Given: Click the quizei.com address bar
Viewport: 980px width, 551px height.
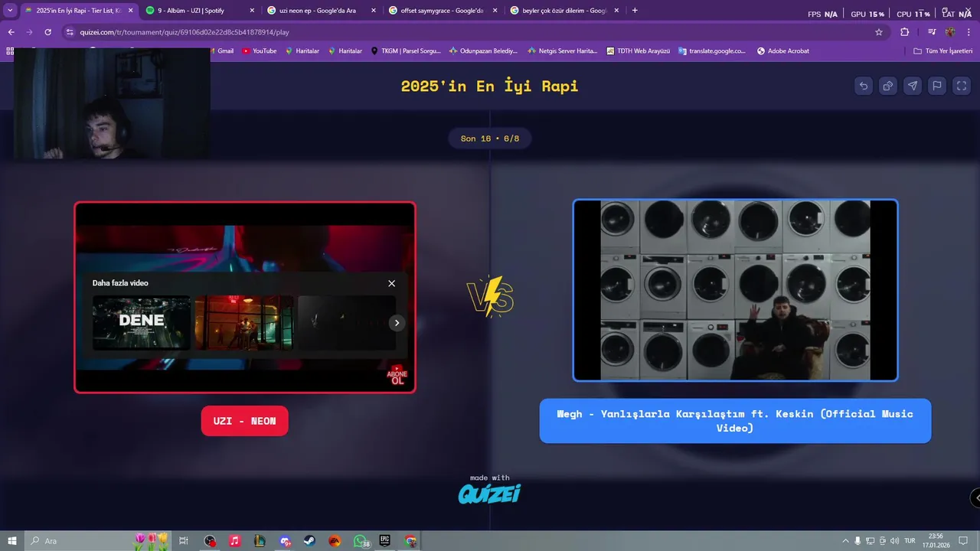Looking at the screenshot, I should click(467, 32).
